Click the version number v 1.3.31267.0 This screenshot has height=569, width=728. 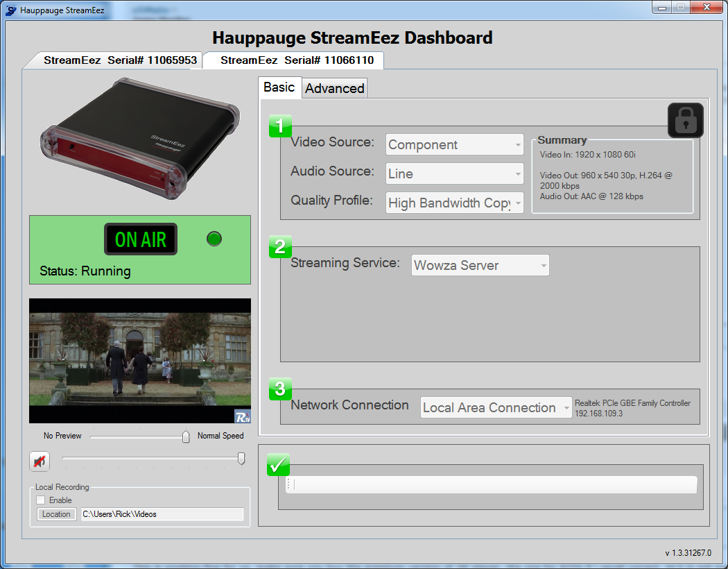[x=688, y=553]
